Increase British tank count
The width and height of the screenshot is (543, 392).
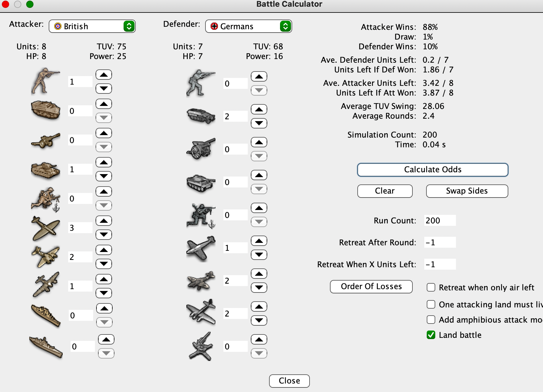click(x=104, y=162)
